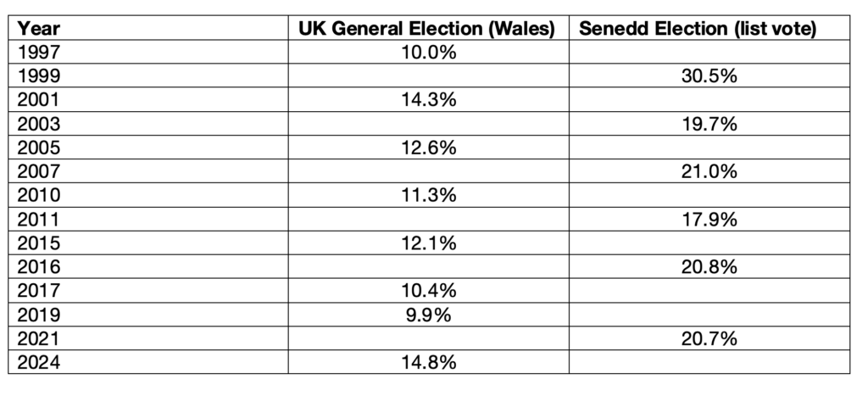
Task: Select the 20.7% Senedd cell for 2021
Action: (x=709, y=338)
